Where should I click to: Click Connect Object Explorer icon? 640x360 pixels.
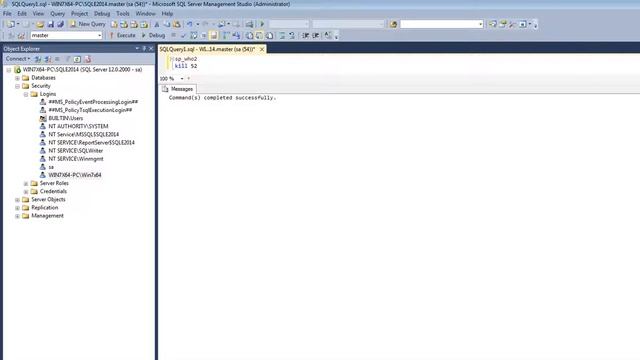point(38,59)
